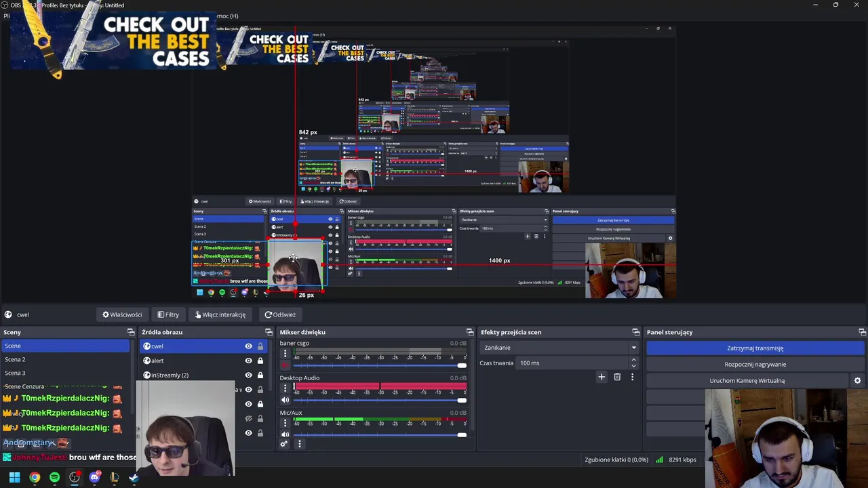This screenshot has height=488, width=868.
Task: Open League of Legends taskbar icon
Action: [114, 477]
